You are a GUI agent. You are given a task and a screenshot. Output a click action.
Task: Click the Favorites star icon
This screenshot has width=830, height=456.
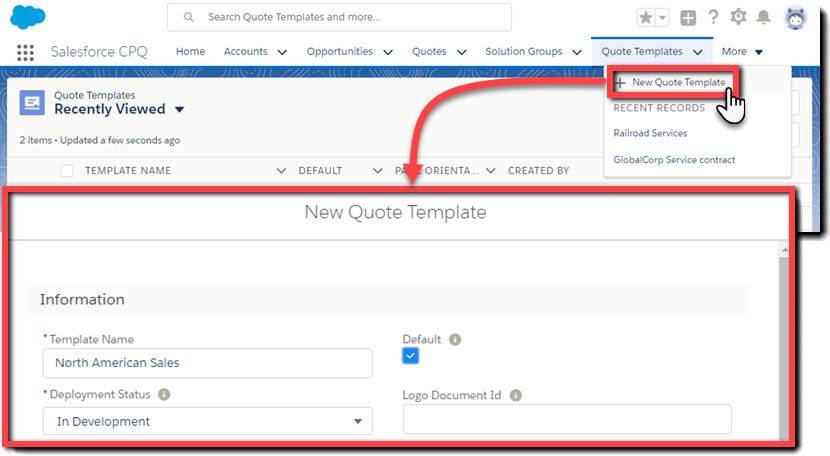click(x=646, y=17)
